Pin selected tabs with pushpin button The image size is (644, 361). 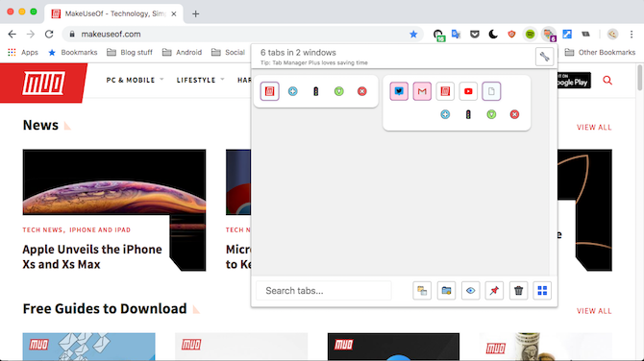click(494, 291)
